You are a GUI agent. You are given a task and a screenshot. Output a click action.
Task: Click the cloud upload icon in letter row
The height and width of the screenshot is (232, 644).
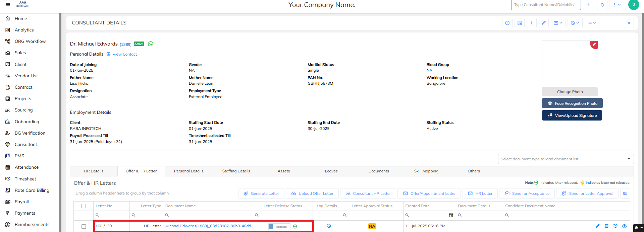click(x=624, y=226)
